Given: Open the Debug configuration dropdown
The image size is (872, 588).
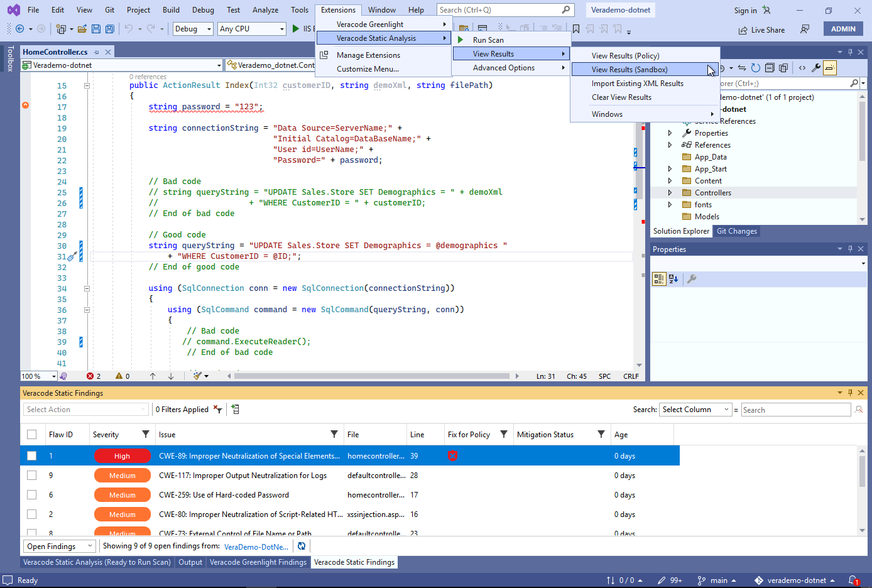Looking at the screenshot, I should point(193,29).
